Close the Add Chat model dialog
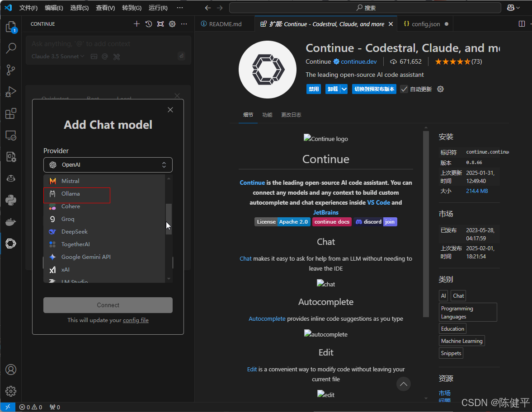Image resolution: width=532 pixels, height=412 pixels. 170,109
